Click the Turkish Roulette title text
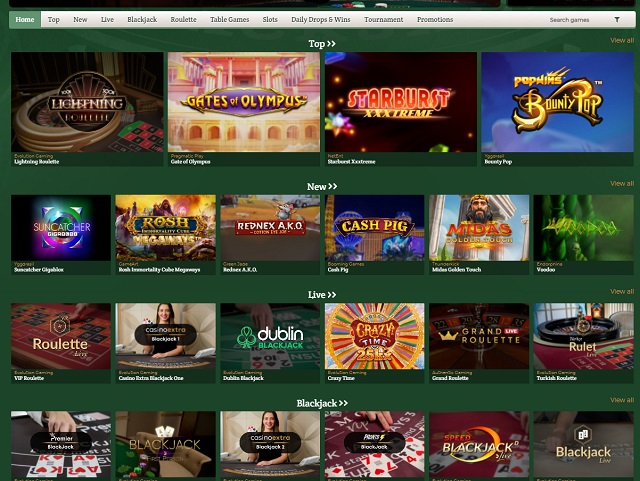 pos(556,379)
